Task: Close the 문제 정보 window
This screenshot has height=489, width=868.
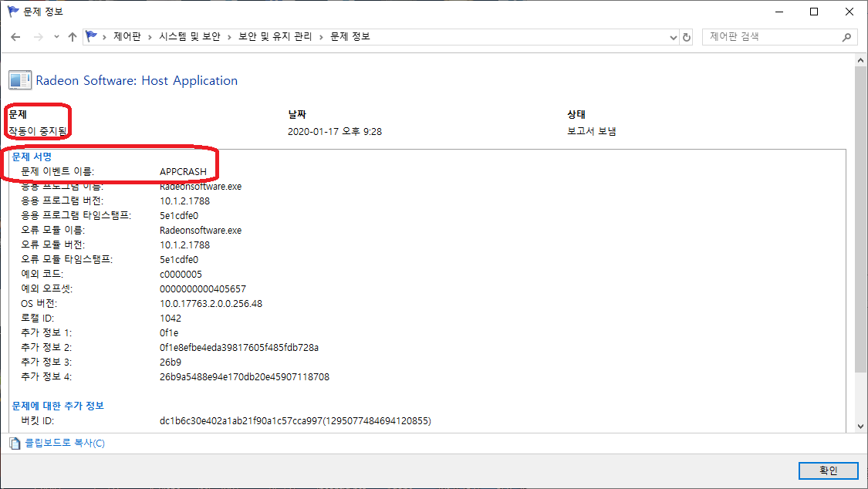Action: coord(849,12)
